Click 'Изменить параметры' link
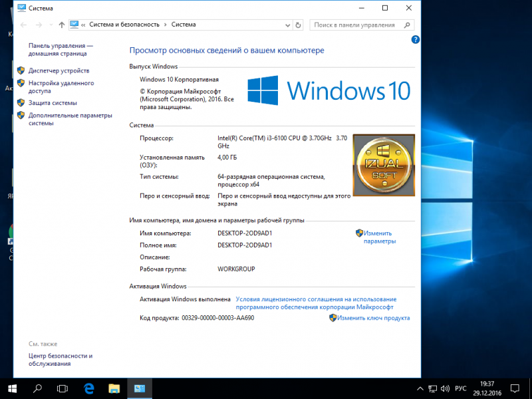Image resolution: width=532 pixels, height=399 pixels. tap(380, 237)
